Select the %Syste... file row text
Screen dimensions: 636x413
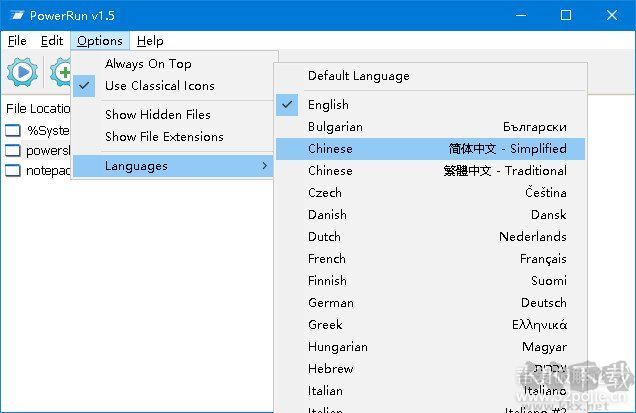48,131
